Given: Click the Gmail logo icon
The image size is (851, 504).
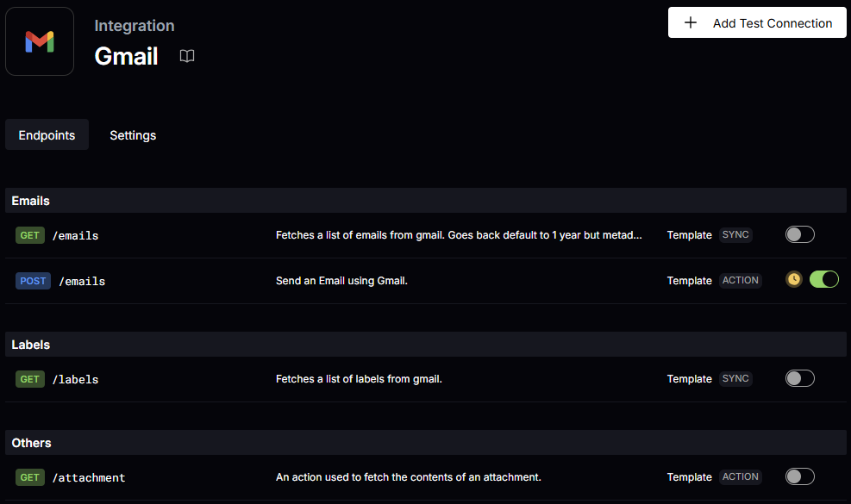Looking at the screenshot, I should (40, 40).
